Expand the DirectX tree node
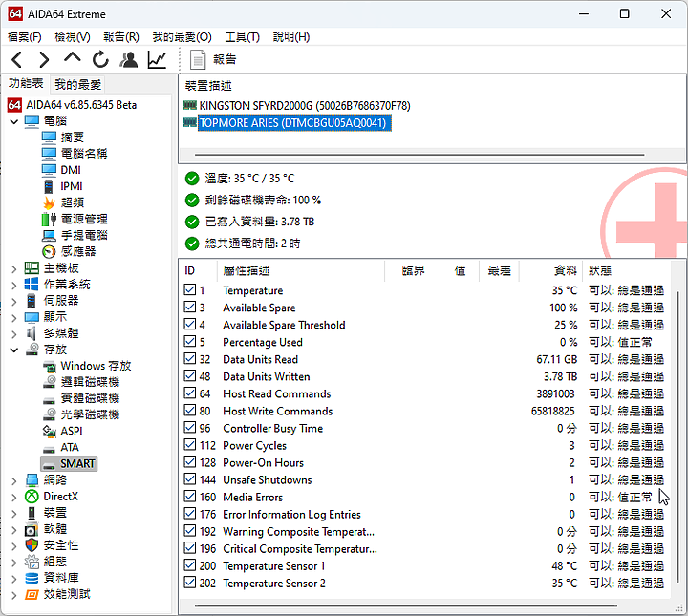 (x=14, y=497)
